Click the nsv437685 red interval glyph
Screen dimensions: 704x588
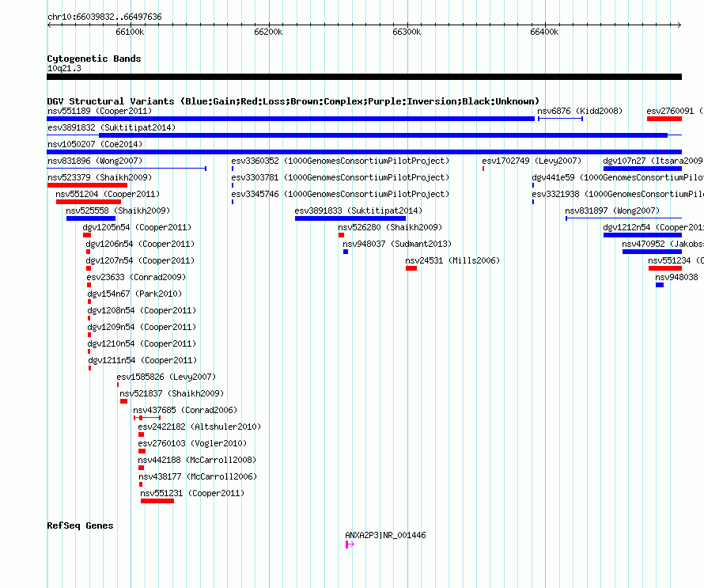(147, 418)
